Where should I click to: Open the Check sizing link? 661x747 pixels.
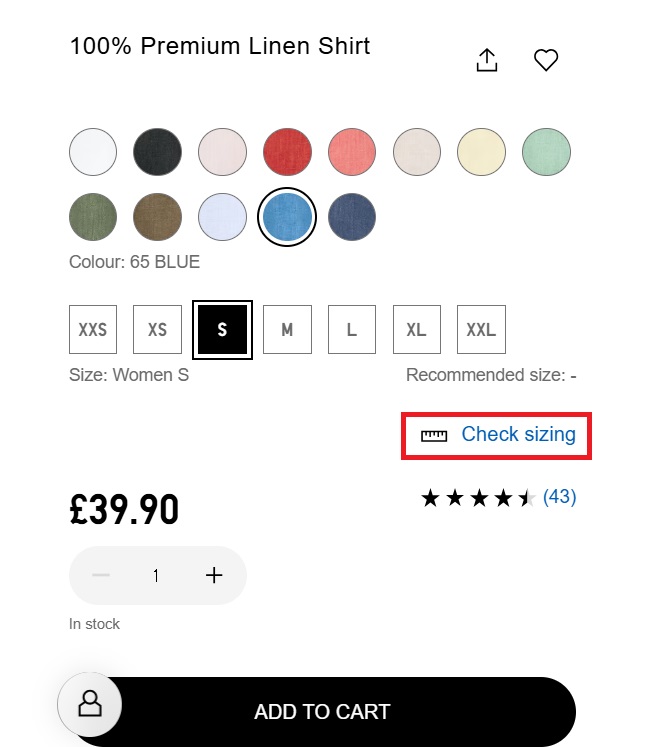[518, 435]
